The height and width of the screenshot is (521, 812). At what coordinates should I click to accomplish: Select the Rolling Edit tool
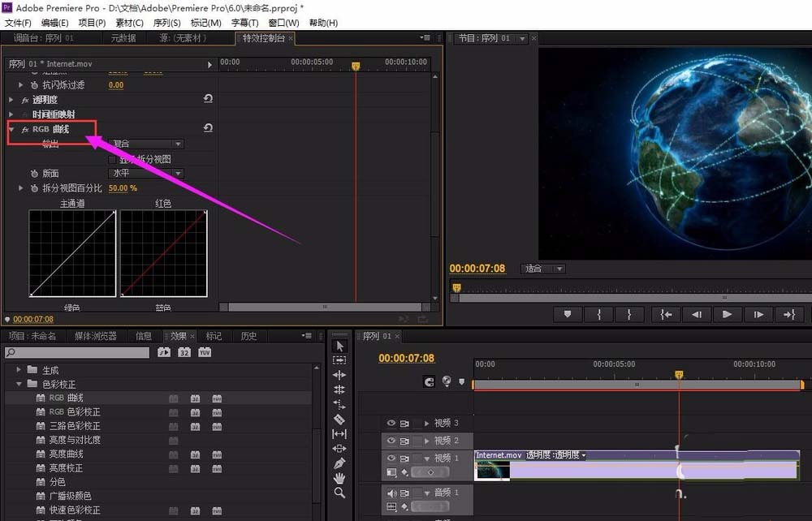pos(339,390)
